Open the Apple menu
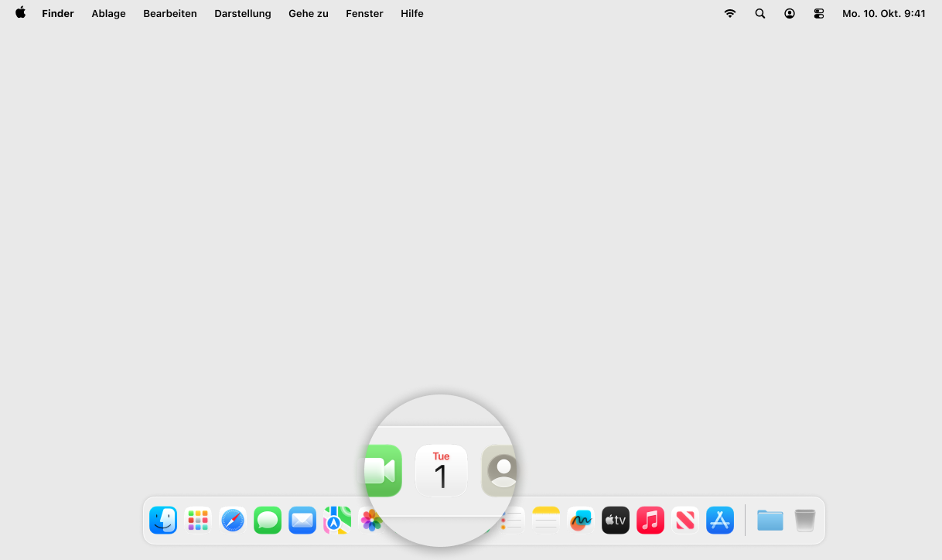 (20, 13)
